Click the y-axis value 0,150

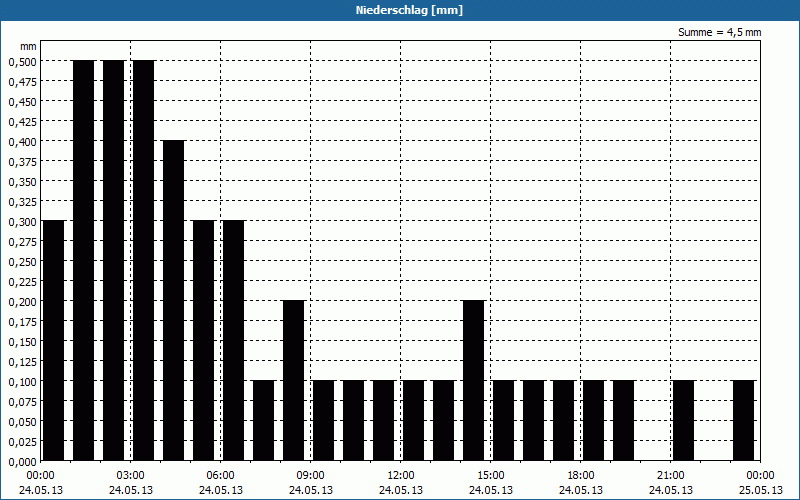click(x=23, y=342)
